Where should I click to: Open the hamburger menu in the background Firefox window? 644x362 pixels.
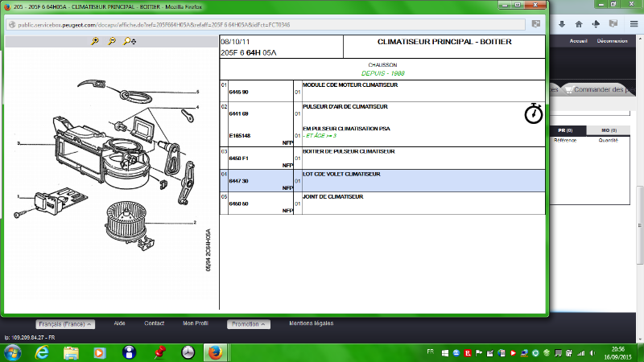point(634,24)
